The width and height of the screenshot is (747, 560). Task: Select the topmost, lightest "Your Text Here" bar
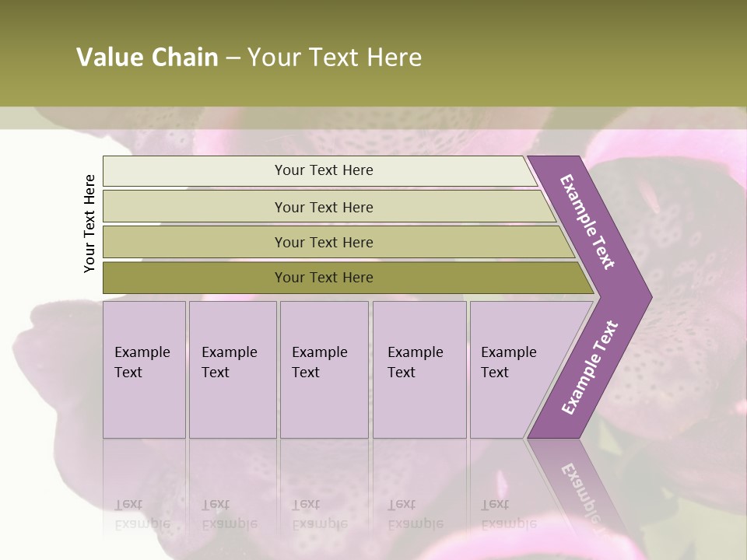(323, 170)
